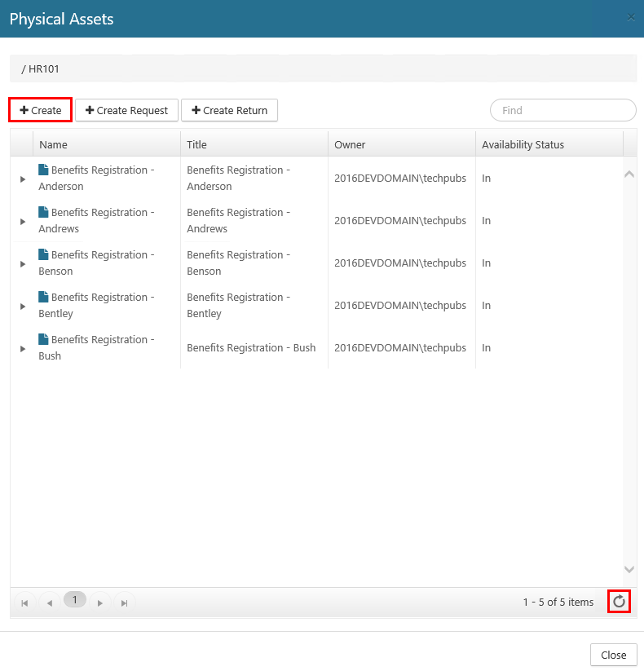644x671 pixels.
Task: Click the Create Return button
Action: (229, 110)
